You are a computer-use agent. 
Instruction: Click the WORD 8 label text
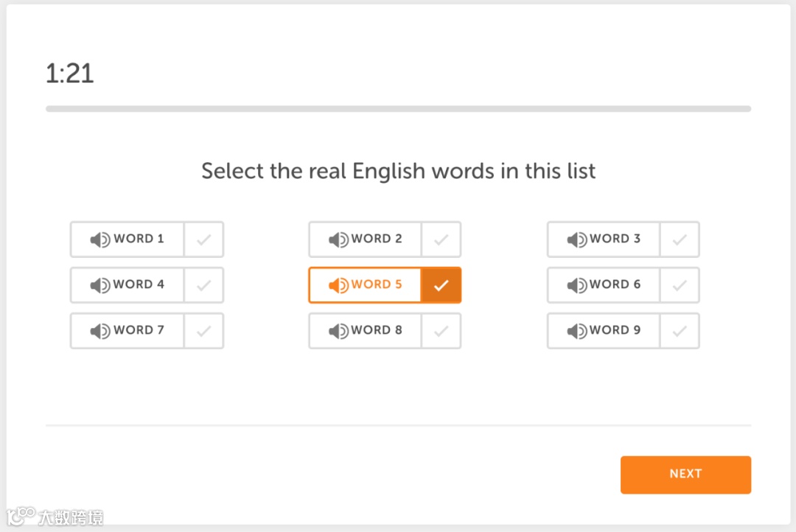coord(377,330)
